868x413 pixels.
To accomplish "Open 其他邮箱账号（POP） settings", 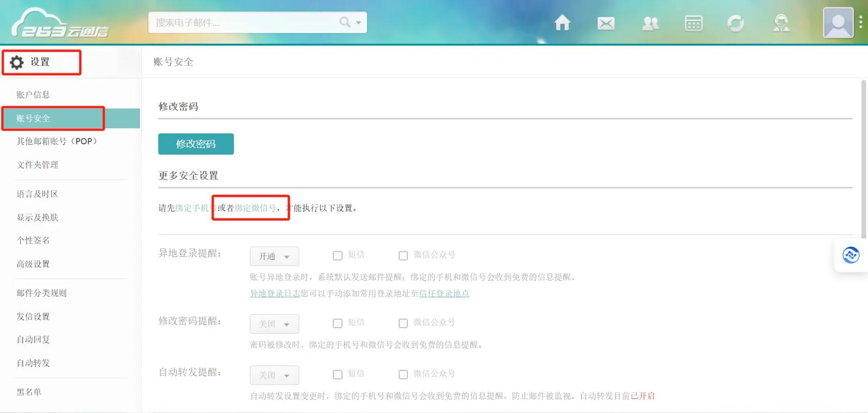I will tap(57, 141).
